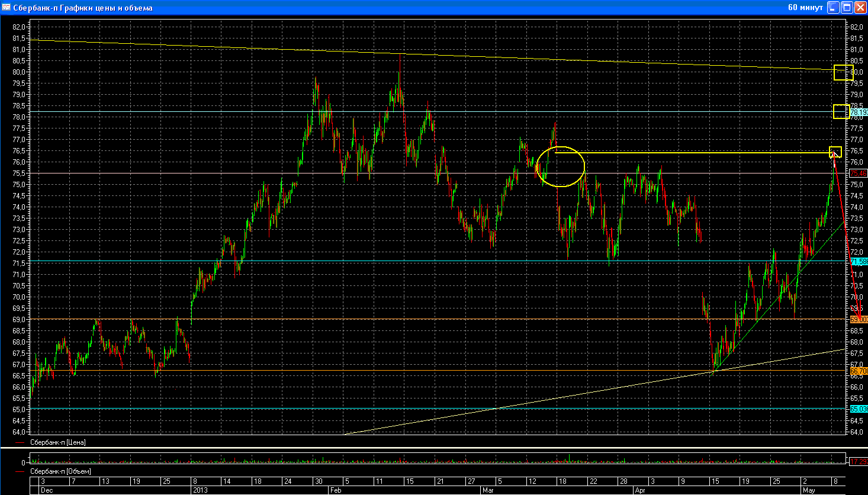Click the 60 минут timeframe label

point(805,8)
